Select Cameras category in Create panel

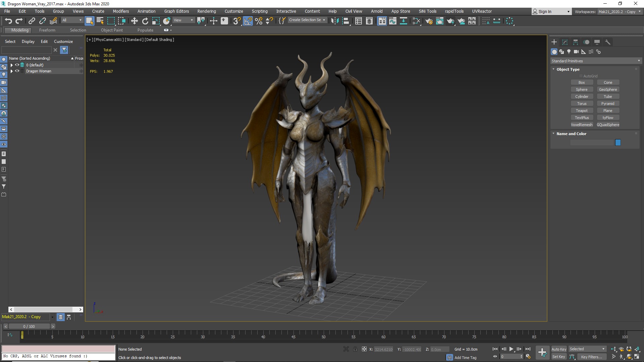pyautogui.click(x=576, y=52)
